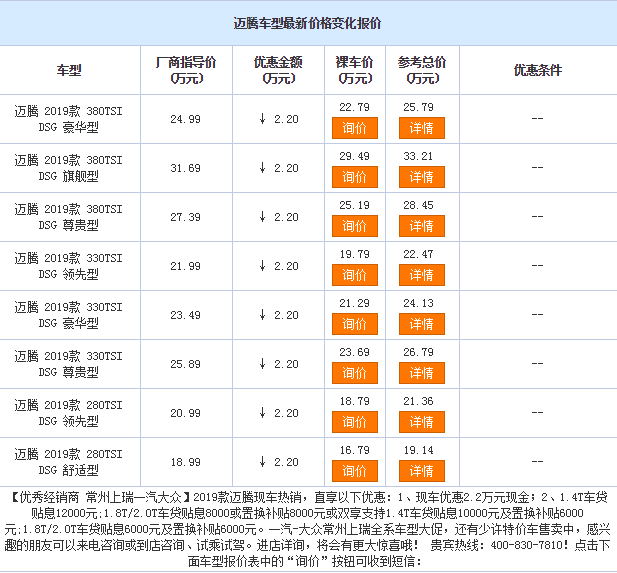Select 迈腾 2019款 380TSI DSG 旗舰型 model name

68,168
